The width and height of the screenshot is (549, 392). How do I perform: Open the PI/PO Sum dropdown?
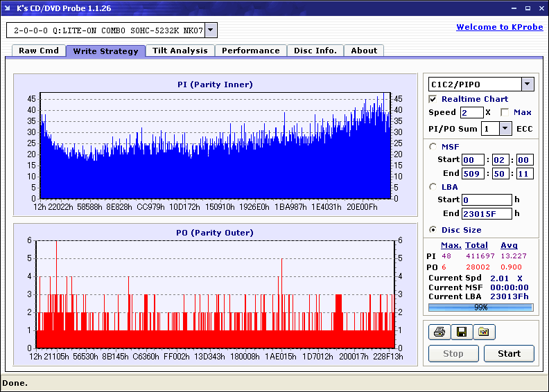pos(505,128)
